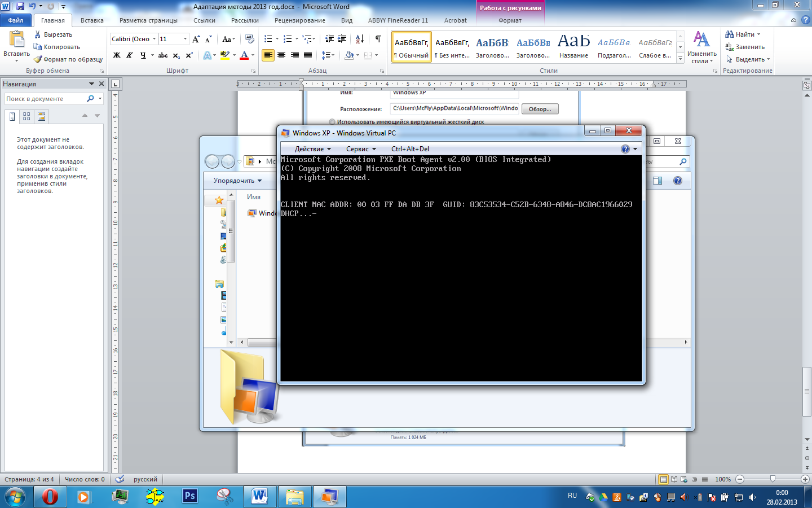Expand Действие menu in Virtual PC
812x508 pixels.
click(x=312, y=149)
